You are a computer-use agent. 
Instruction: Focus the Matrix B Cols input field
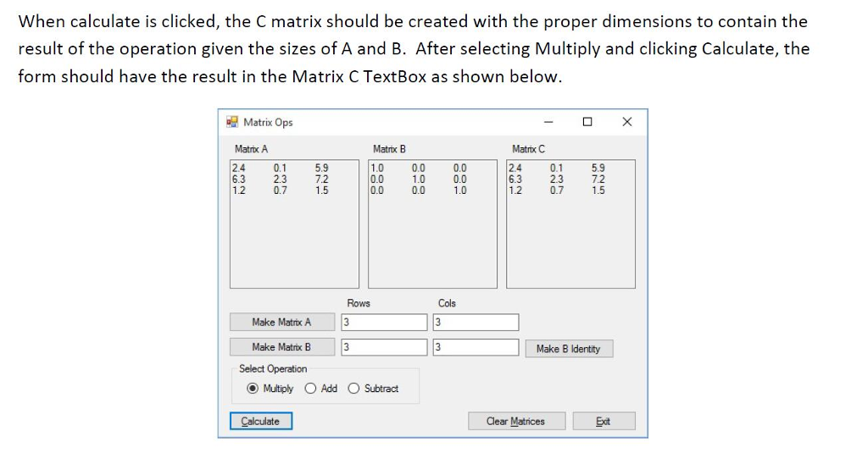476,347
